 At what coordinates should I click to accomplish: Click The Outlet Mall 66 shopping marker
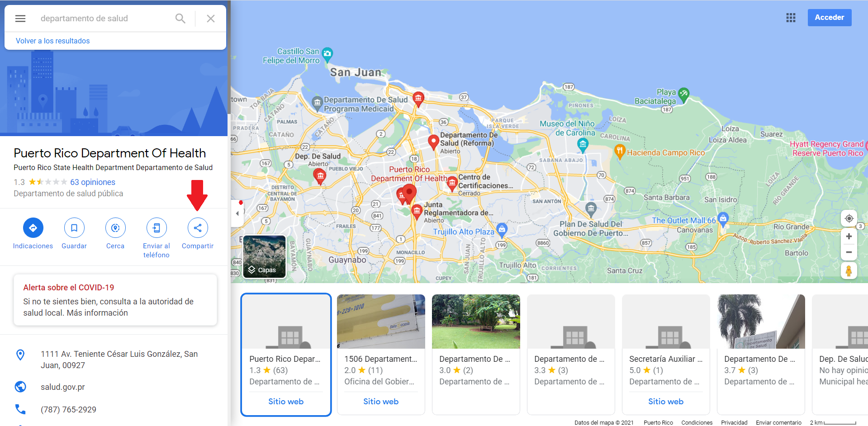coord(723,219)
